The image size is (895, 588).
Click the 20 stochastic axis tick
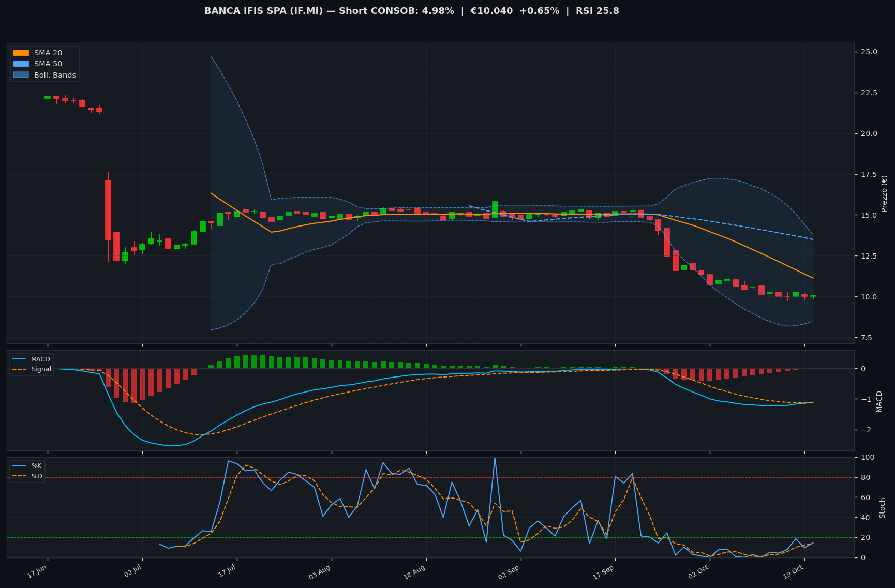[x=864, y=538]
